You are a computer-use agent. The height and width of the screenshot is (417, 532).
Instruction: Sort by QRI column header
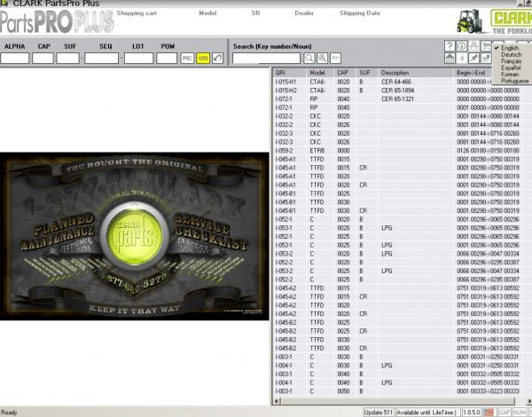click(290, 73)
